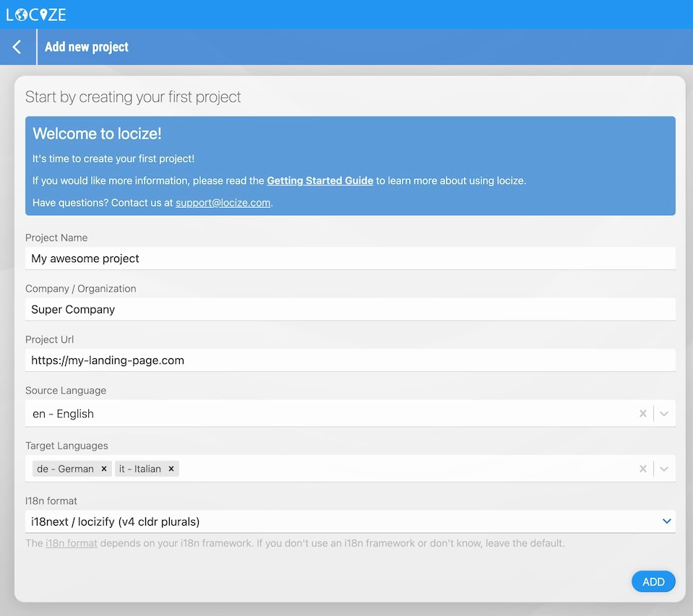Expand the Target Languages dropdown

(x=664, y=469)
